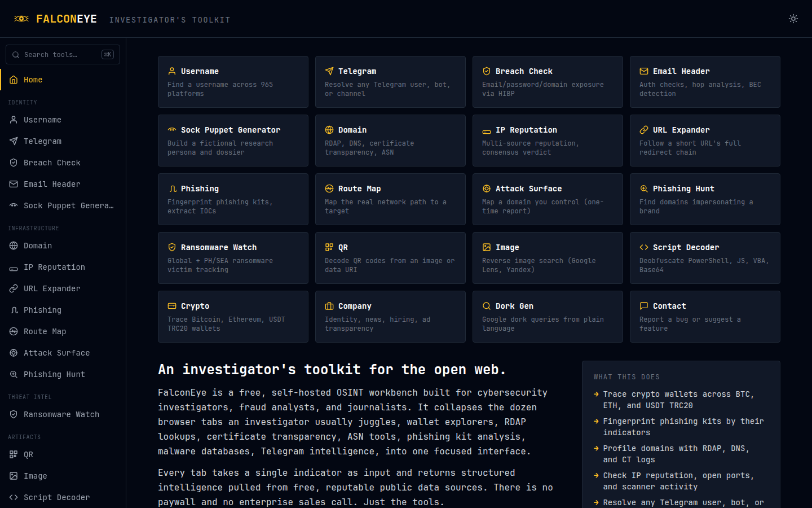812x508 pixels.
Task: Click the Attack Surface card title
Action: [x=528, y=189]
